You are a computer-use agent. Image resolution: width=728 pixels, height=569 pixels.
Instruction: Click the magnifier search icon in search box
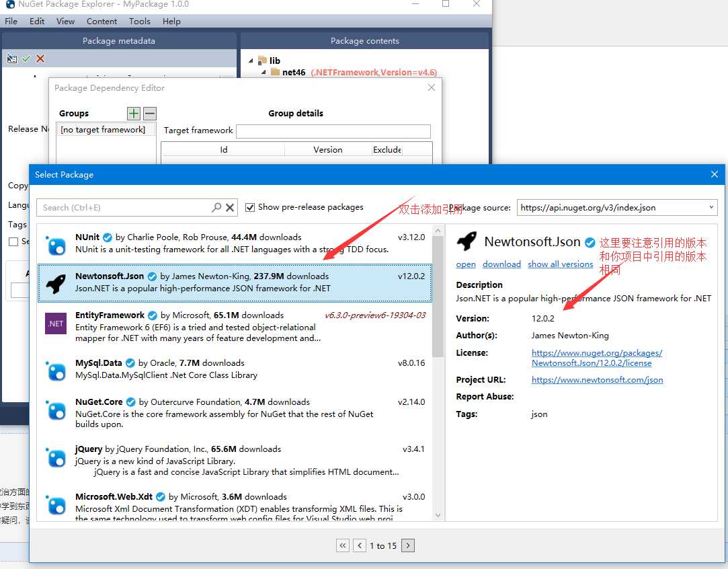216,207
